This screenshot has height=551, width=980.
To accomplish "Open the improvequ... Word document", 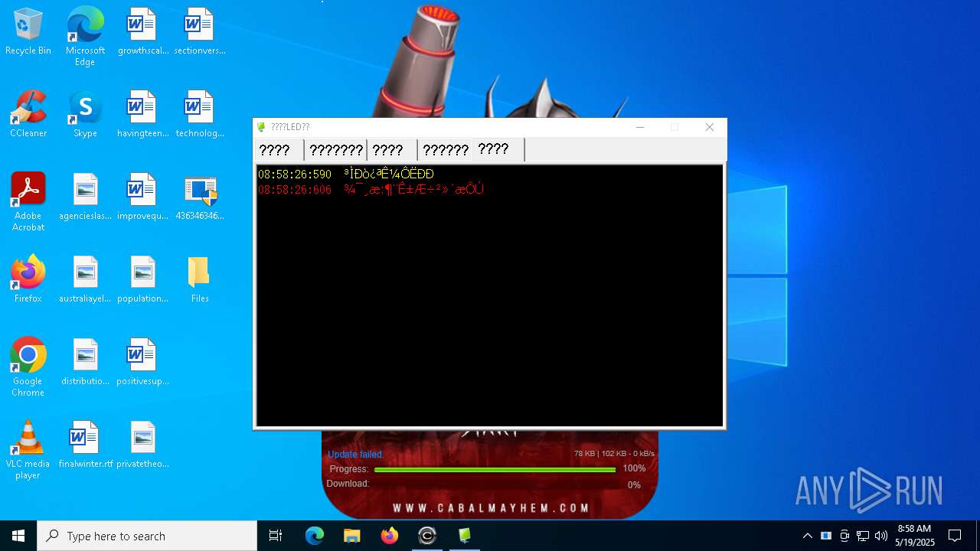I will (142, 197).
